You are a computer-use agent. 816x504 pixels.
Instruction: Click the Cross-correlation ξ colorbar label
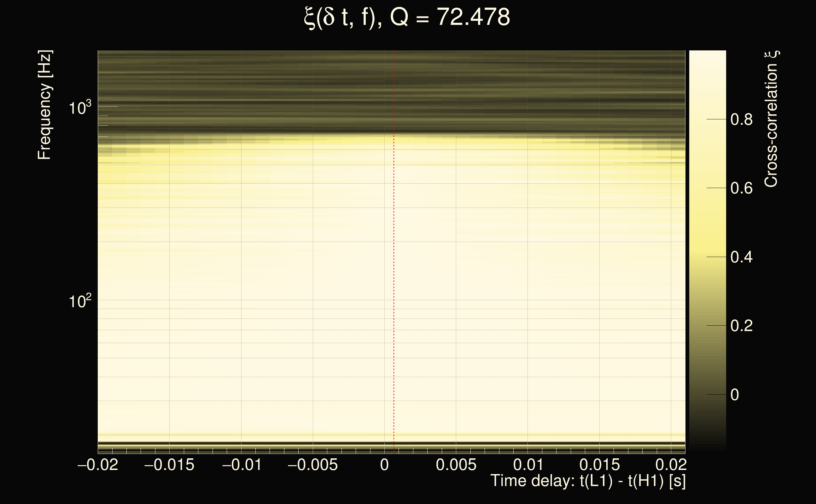(x=771, y=119)
